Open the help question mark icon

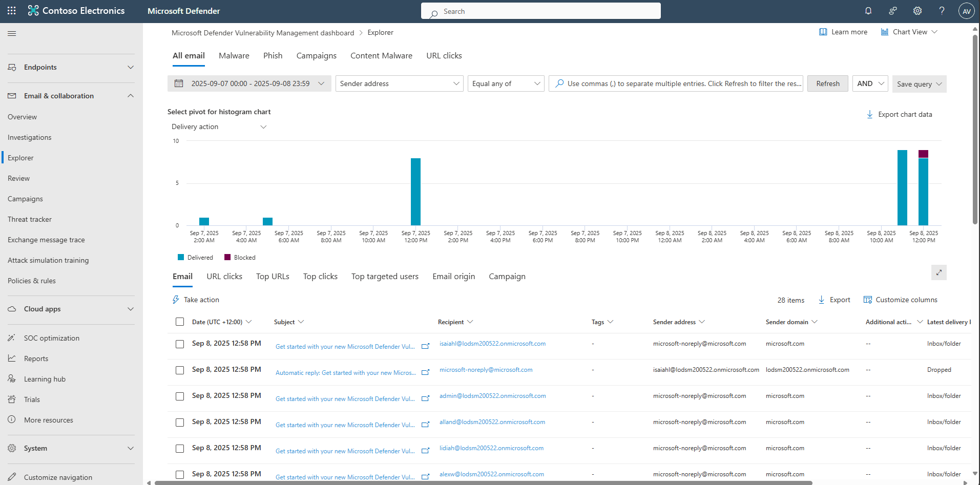pos(942,11)
